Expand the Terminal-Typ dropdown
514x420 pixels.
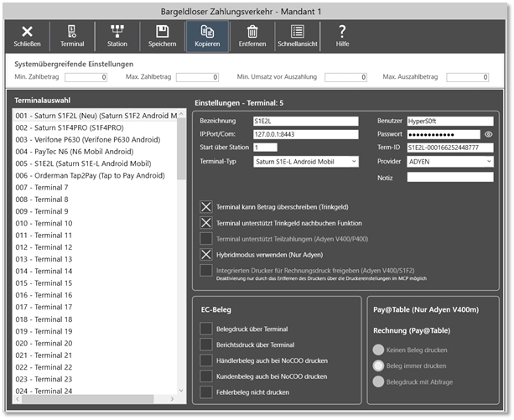(x=305, y=161)
